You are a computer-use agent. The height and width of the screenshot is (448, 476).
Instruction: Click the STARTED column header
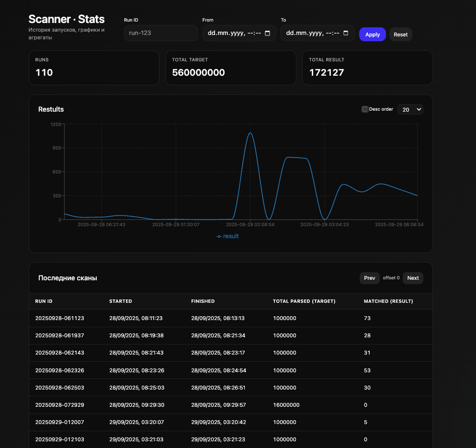click(x=121, y=301)
